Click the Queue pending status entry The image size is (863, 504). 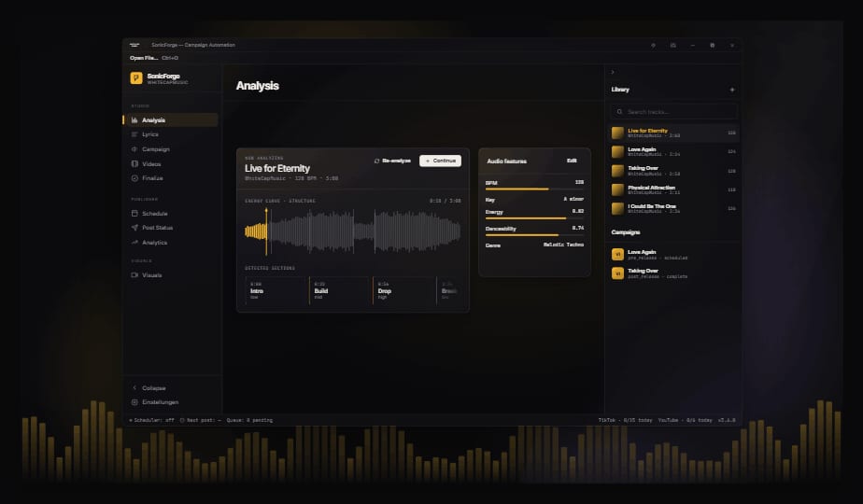249,420
